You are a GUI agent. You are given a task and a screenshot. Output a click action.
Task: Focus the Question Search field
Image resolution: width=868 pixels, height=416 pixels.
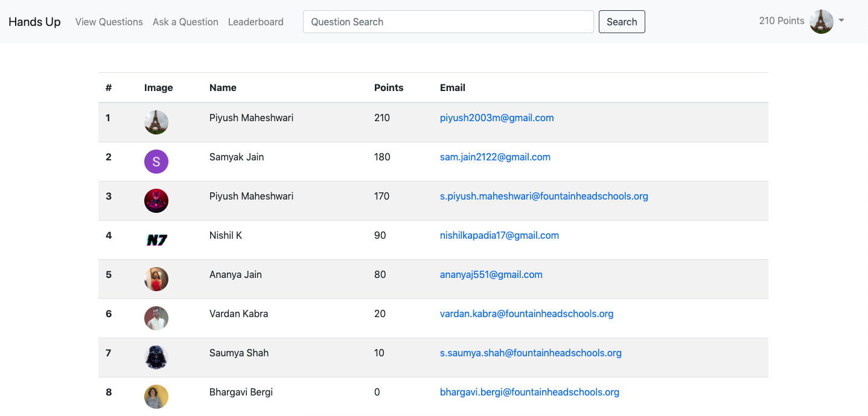pyautogui.click(x=448, y=22)
